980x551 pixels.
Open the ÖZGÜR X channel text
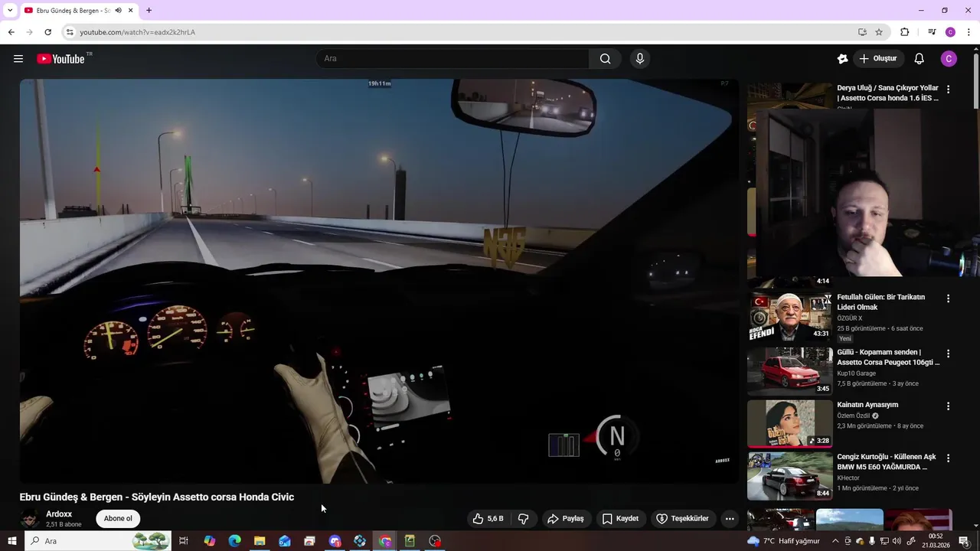[x=850, y=318]
